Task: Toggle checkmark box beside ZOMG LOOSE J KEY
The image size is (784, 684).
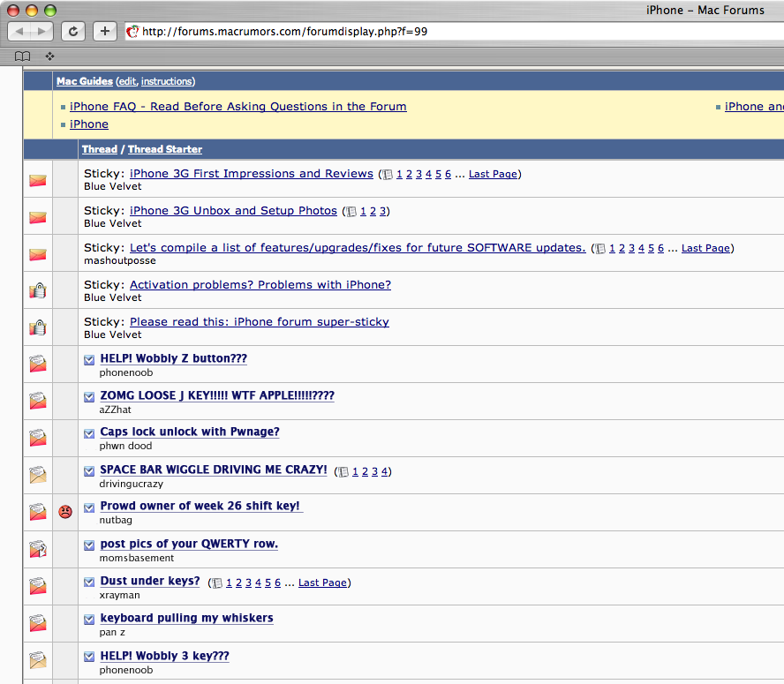Action: click(89, 396)
